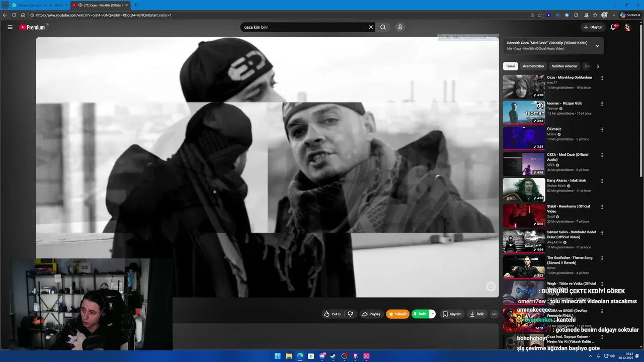Open options for Barış Akarsu - Islak Islak
This screenshot has height=362, width=644.
coord(602,180)
